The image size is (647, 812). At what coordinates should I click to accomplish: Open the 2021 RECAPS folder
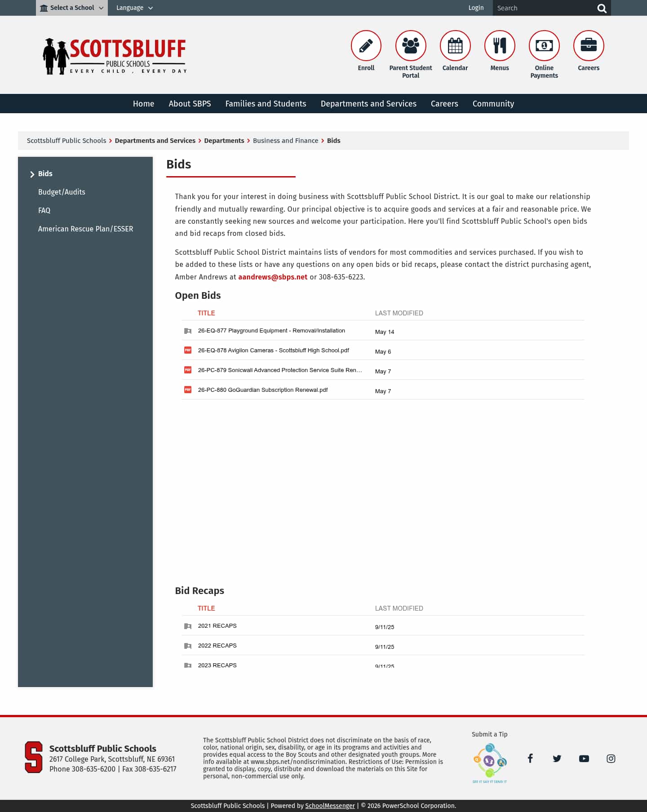click(217, 626)
